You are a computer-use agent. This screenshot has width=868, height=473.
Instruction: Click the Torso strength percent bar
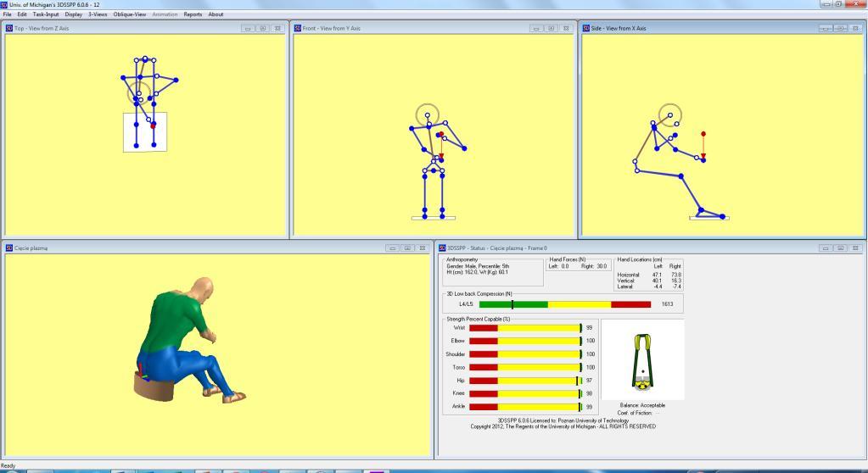coord(525,367)
